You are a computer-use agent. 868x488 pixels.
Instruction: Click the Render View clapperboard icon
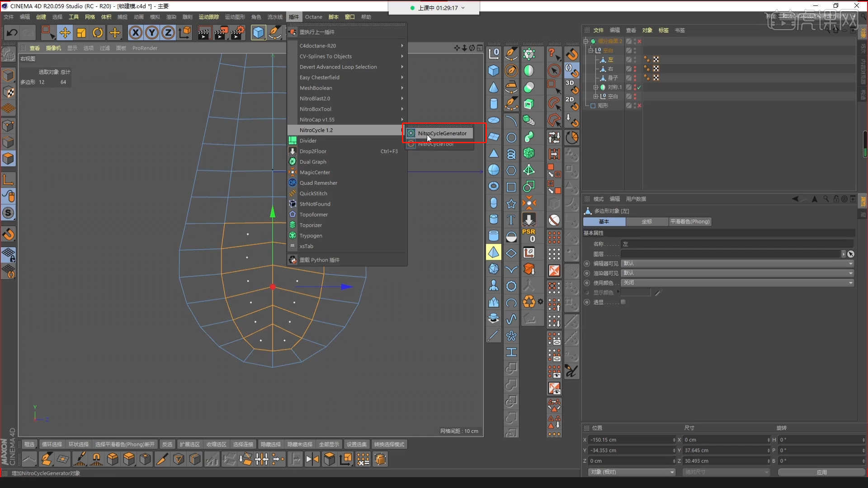(204, 33)
